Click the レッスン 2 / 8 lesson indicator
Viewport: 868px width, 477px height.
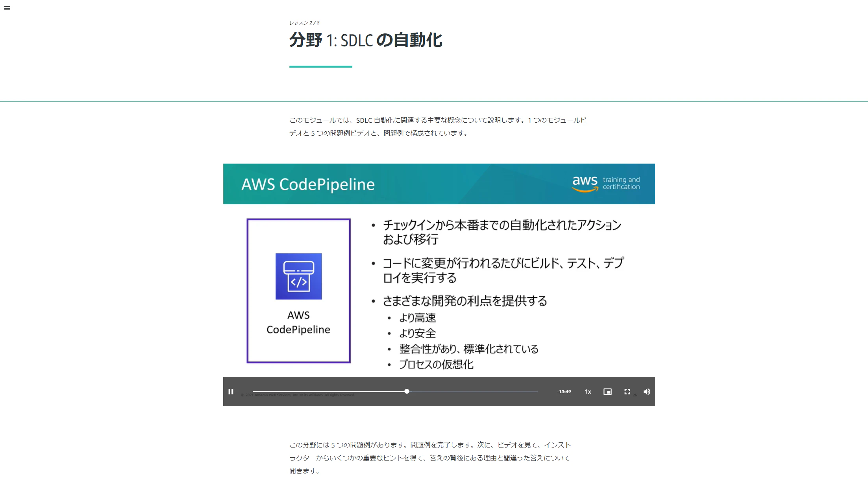pyautogui.click(x=304, y=23)
